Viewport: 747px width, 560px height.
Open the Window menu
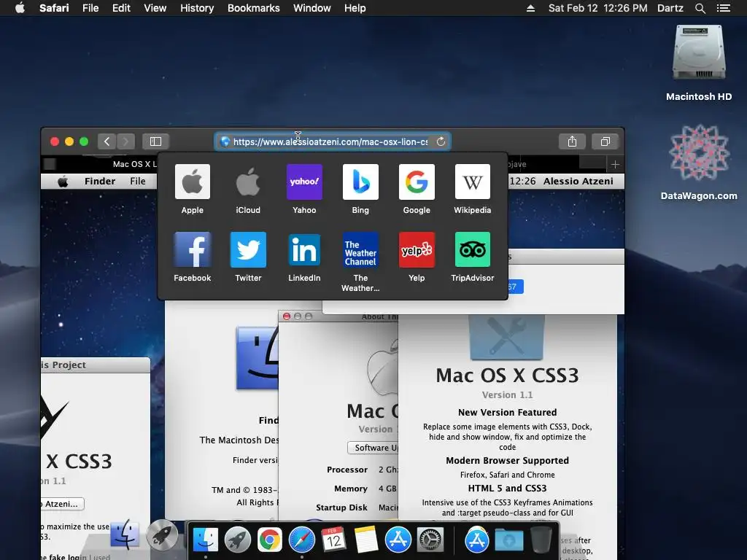tap(311, 8)
